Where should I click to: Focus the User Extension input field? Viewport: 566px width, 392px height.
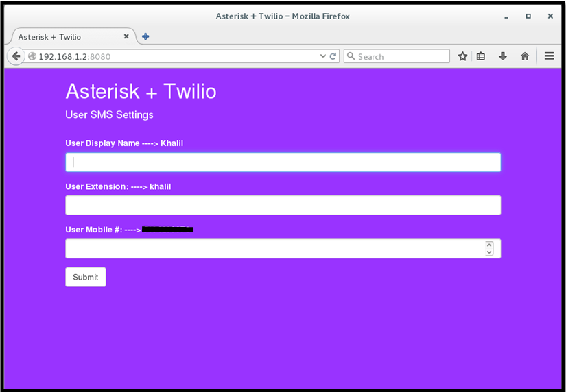[x=283, y=205]
